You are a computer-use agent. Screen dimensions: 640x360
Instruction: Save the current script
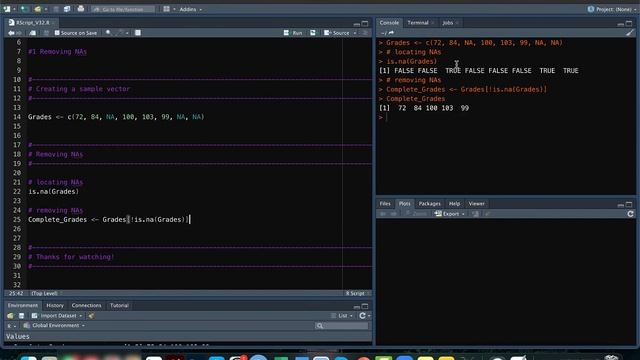pyautogui.click(x=46, y=33)
